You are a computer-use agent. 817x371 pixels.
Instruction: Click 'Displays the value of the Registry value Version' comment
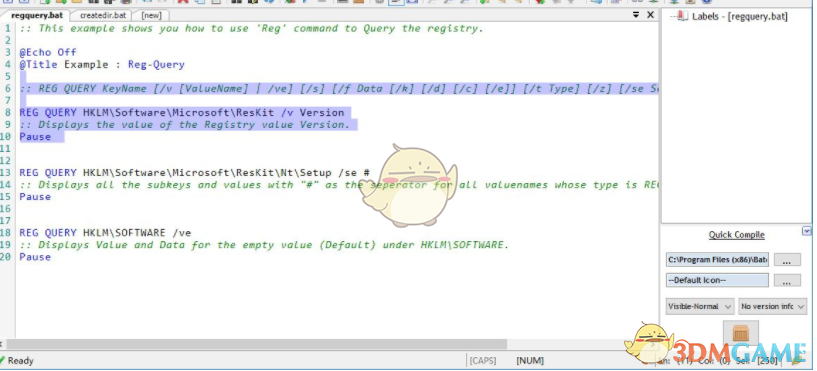(185, 125)
